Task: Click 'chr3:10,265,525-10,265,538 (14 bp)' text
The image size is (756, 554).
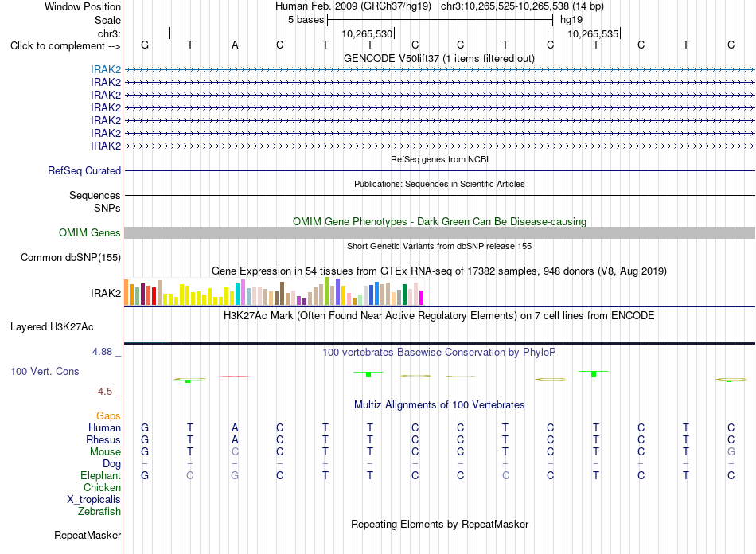Action: [x=522, y=6]
